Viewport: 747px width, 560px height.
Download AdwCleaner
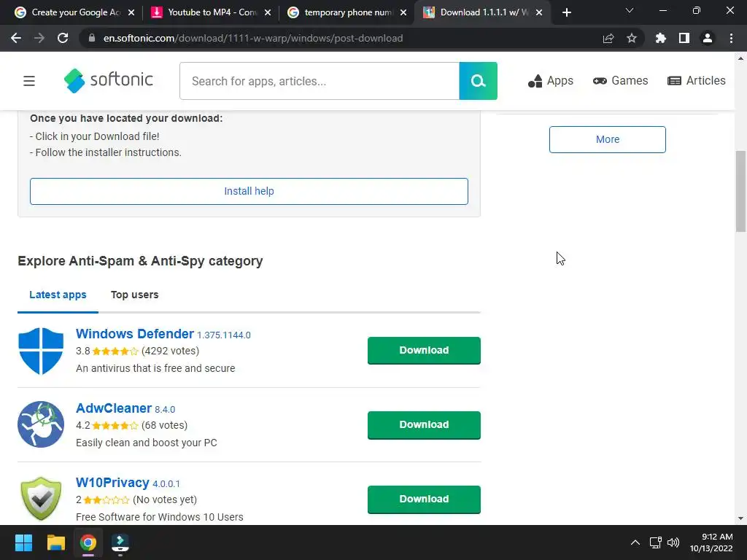click(424, 425)
